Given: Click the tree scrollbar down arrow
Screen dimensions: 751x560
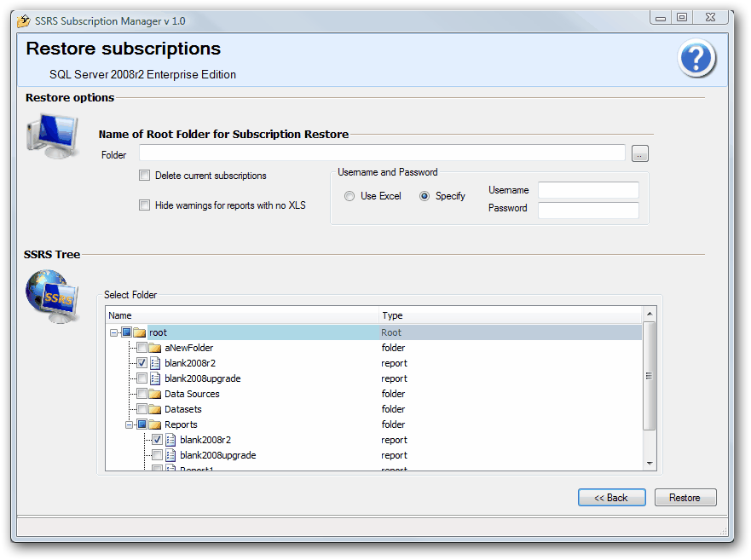Looking at the screenshot, I should tap(650, 463).
